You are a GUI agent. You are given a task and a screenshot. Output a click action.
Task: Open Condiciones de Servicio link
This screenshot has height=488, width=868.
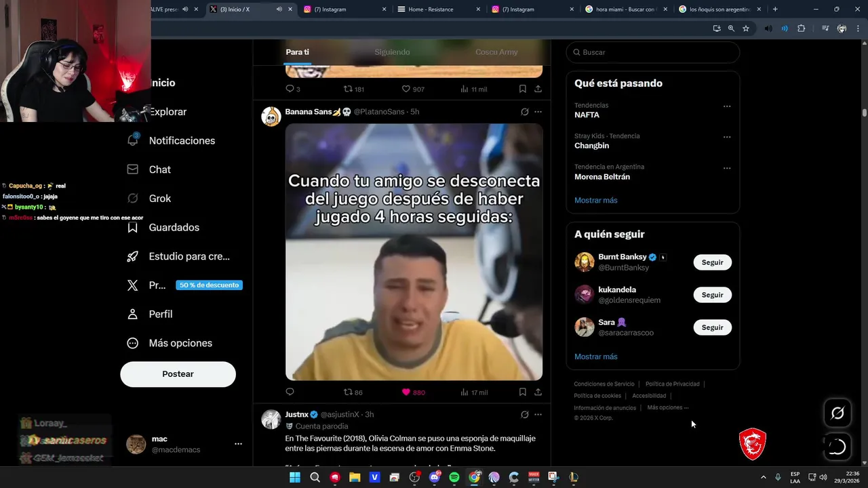tap(604, 384)
